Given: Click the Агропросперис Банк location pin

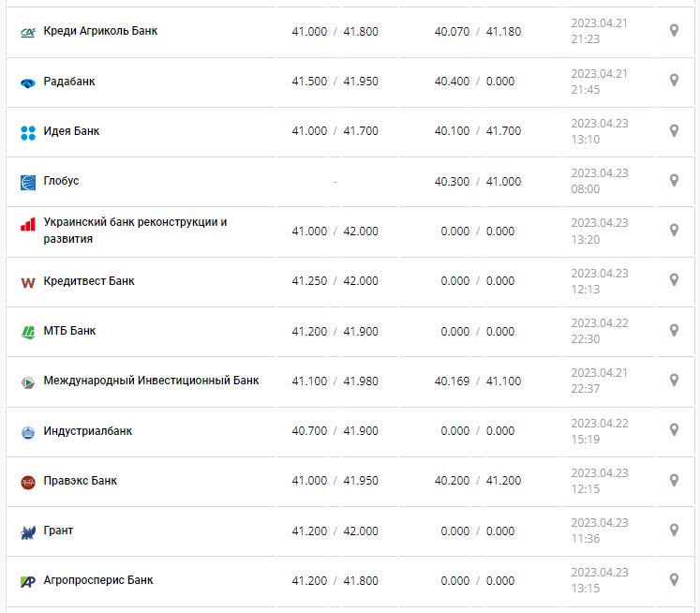Looking at the screenshot, I should pos(674,579).
